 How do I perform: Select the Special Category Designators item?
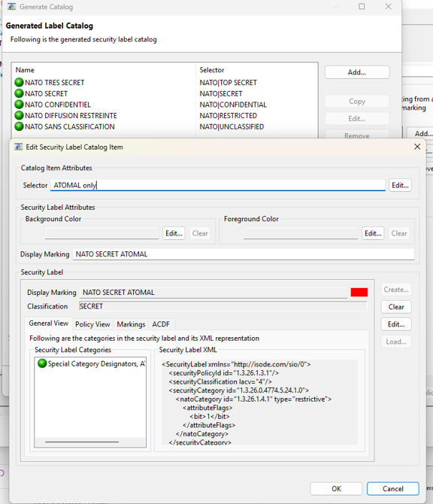[90, 363]
